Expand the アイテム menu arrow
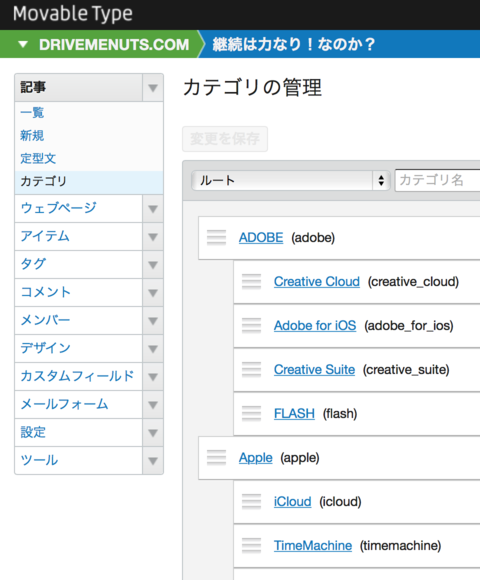Screen dimensions: 480x580 [x=153, y=237]
